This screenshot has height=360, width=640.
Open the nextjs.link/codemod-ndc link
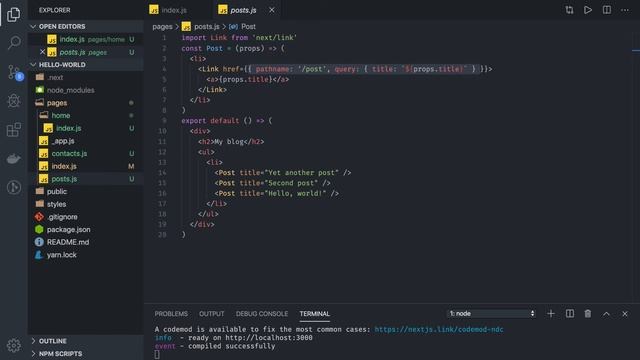439,329
